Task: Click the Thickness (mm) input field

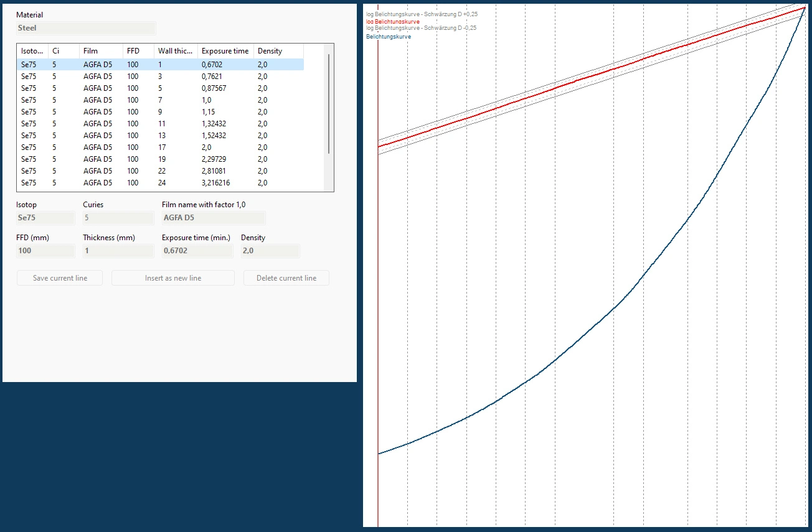Action: click(x=118, y=251)
